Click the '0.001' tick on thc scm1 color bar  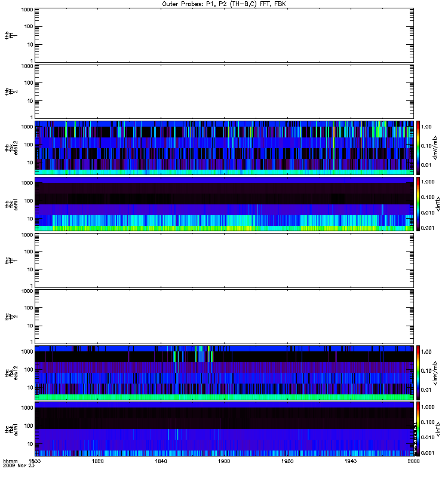[x=428, y=453]
